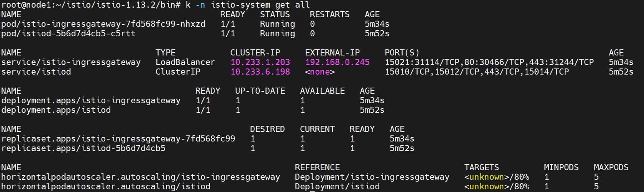644x192 pixels.
Task: Click 'Running' status of istiod pod
Action: click(278, 34)
